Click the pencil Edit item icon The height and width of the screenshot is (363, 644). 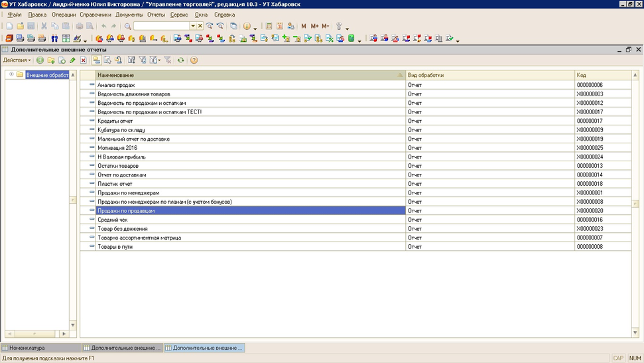tap(72, 60)
